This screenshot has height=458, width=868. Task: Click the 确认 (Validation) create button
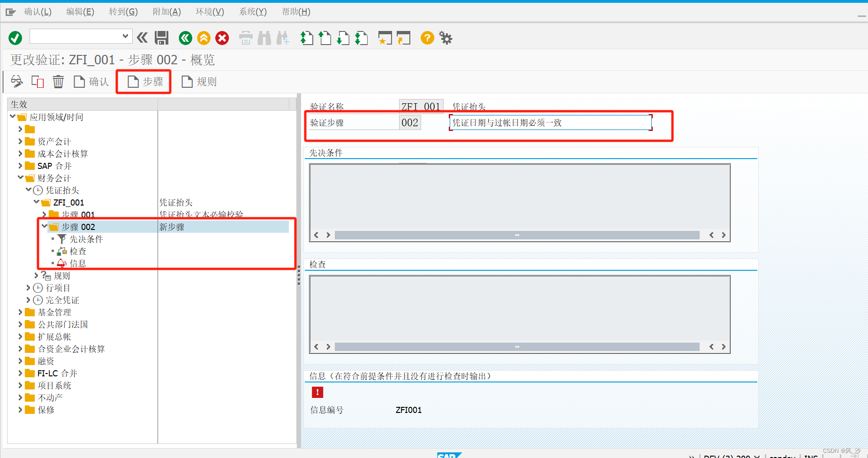click(91, 82)
